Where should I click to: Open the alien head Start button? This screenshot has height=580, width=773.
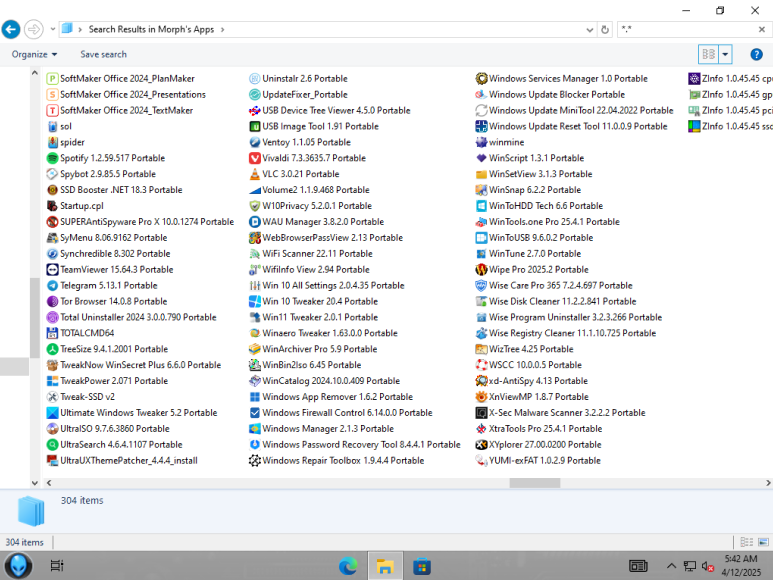click(18, 566)
